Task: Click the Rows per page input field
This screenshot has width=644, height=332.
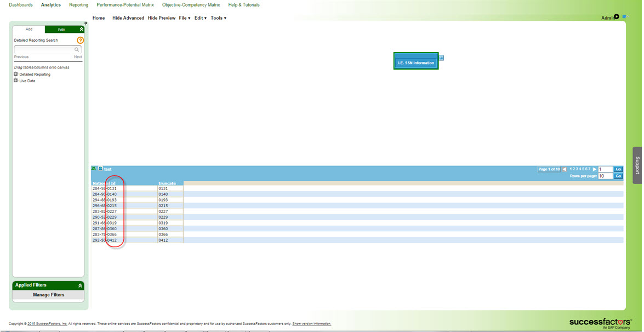Action: point(605,176)
